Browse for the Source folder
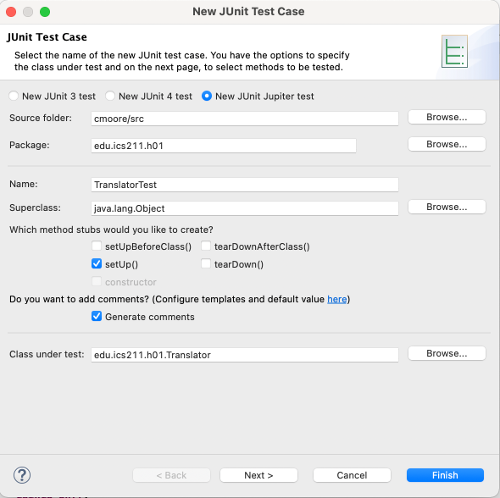This screenshot has width=500, height=498. coord(447,117)
